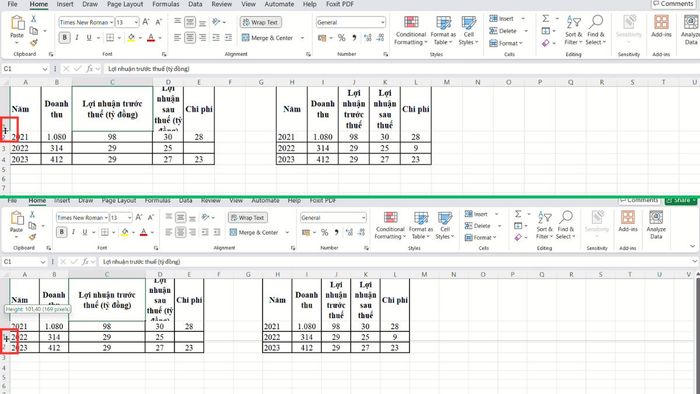Click Cell Styles icon in top window
The image size is (700, 394).
pos(469,22)
